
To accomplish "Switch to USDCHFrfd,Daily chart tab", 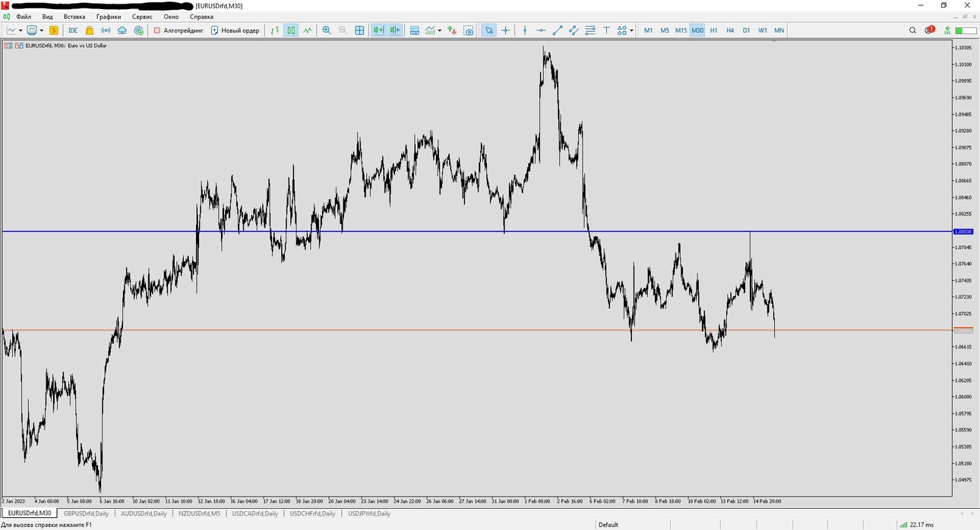I will pyautogui.click(x=312, y=513).
